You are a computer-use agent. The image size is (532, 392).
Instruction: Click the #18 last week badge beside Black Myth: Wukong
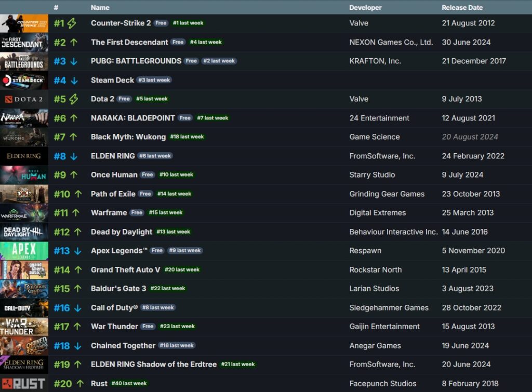click(x=187, y=137)
